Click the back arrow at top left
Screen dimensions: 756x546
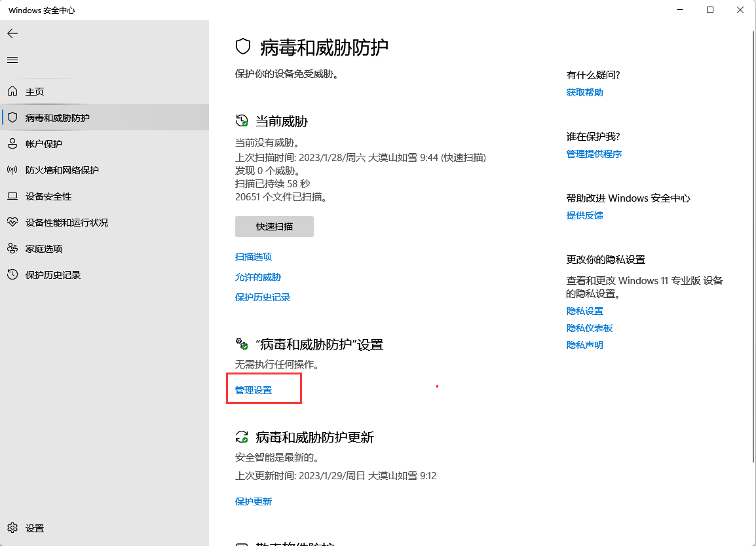coord(12,33)
